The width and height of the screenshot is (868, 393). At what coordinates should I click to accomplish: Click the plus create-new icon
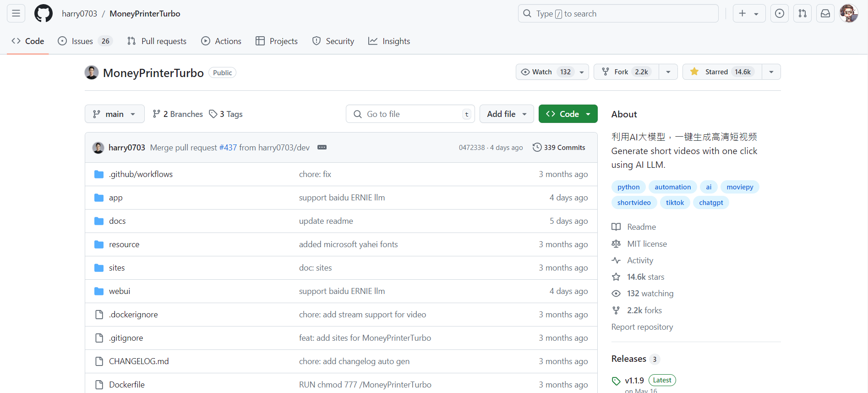coord(742,13)
